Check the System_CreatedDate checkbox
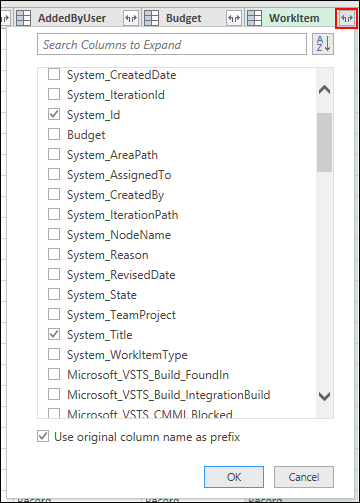 click(x=54, y=74)
